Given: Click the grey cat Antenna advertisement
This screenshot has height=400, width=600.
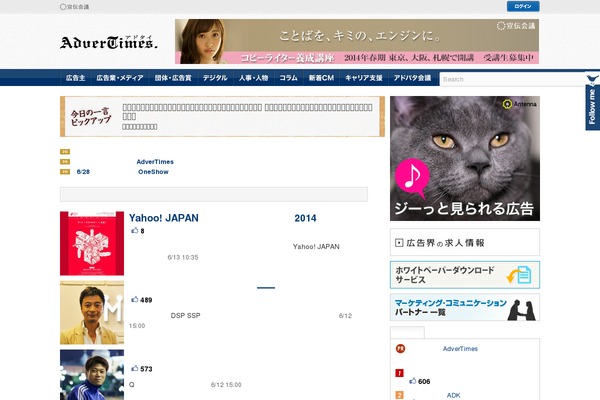Looking at the screenshot, I should click(465, 158).
